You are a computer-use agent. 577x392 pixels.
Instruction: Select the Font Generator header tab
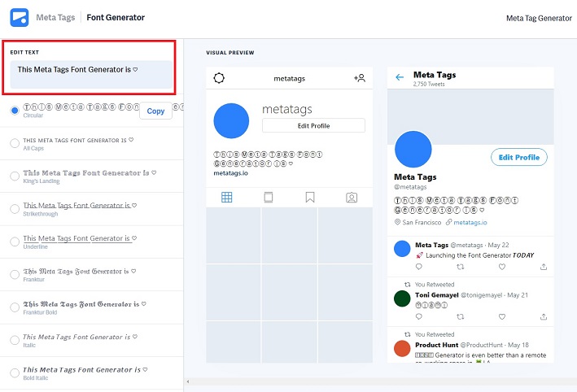tap(116, 17)
